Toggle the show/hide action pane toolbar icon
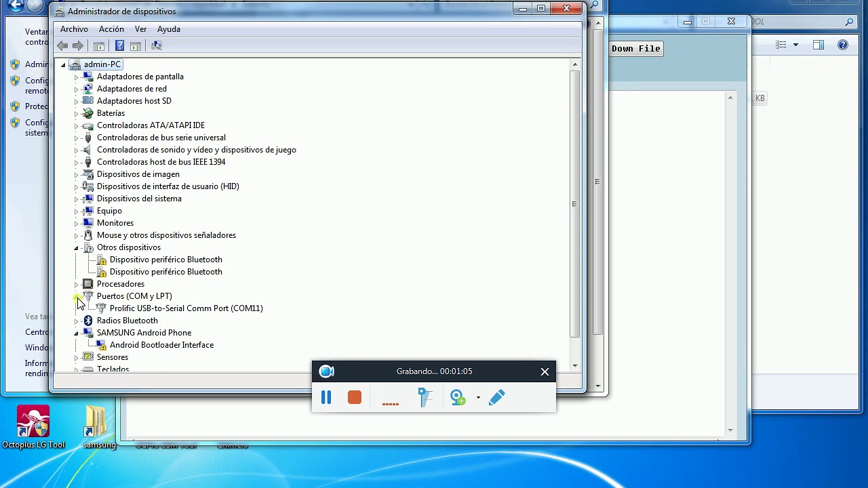 coord(136,45)
